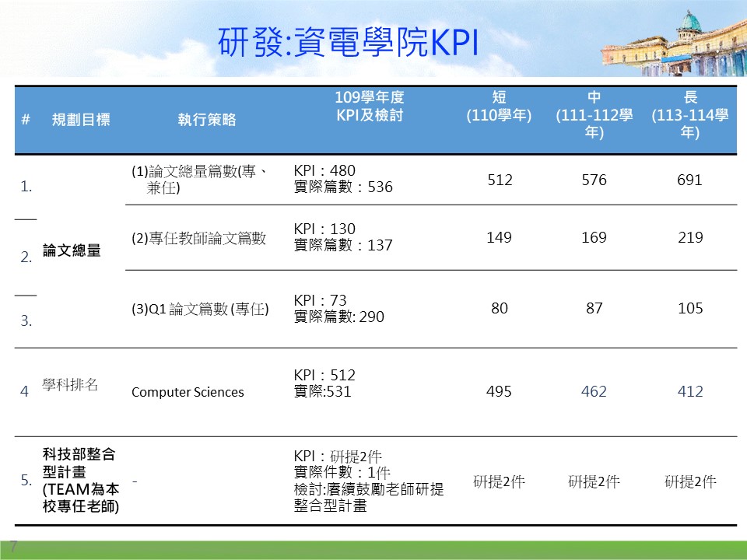Click the 實際件數：1件 text
Image resolution: width=747 pixels, height=560 pixels.
click(342, 472)
